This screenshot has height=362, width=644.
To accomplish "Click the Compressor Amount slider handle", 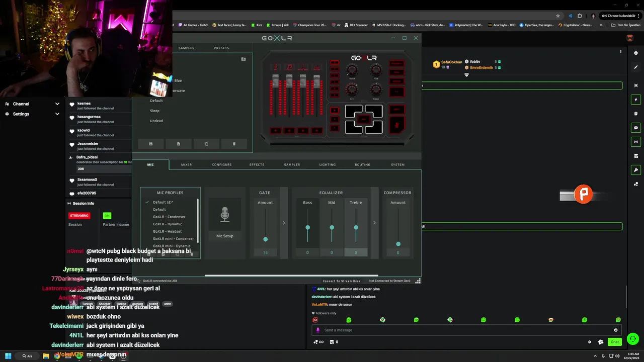I will [398, 244].
